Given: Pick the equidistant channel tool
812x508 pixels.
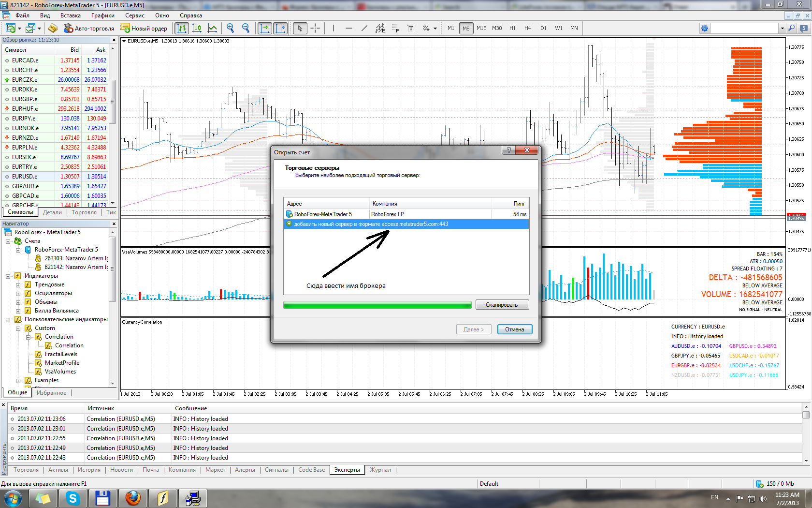Looking at the screenshot, I should (380, 28).
